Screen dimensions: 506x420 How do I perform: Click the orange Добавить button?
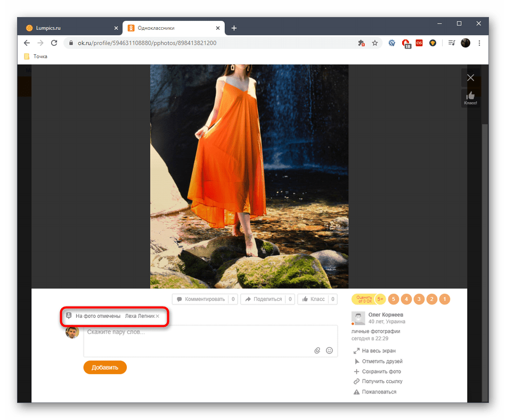105,367
